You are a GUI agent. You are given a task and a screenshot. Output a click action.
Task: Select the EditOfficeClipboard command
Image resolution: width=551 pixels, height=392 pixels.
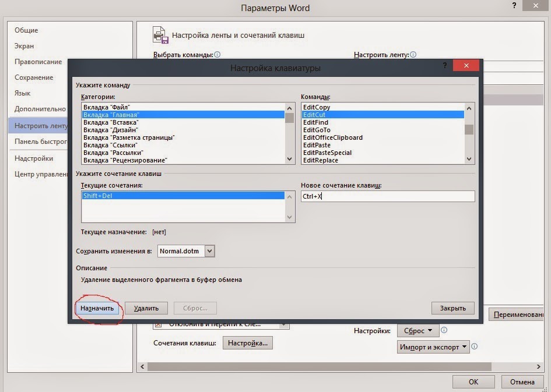tap(382, 137)
